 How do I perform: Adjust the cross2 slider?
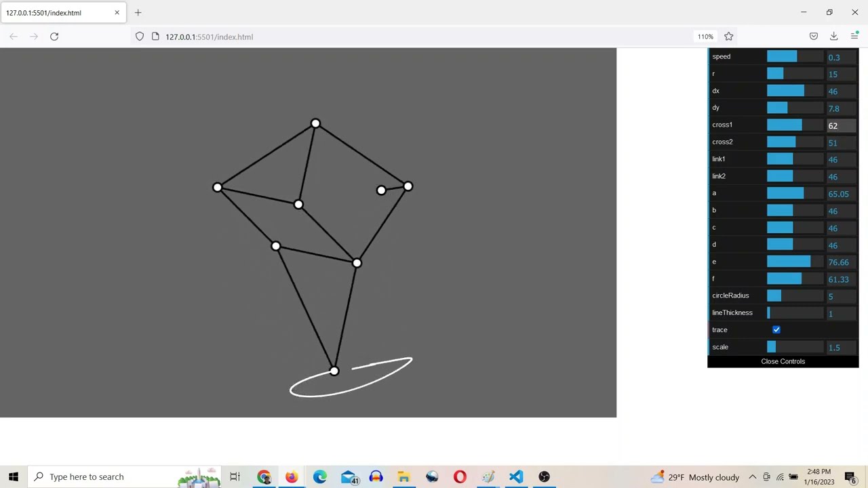pos(795,142)
